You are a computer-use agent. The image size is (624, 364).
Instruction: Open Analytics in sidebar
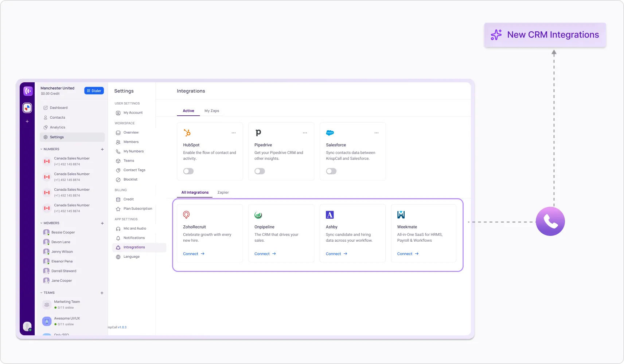pyautogui.click(x=72, y=127)
